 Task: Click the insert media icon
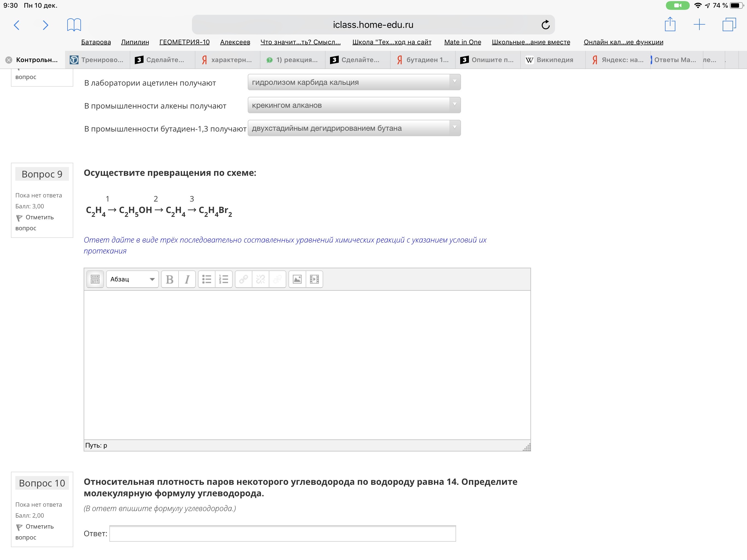314,279
